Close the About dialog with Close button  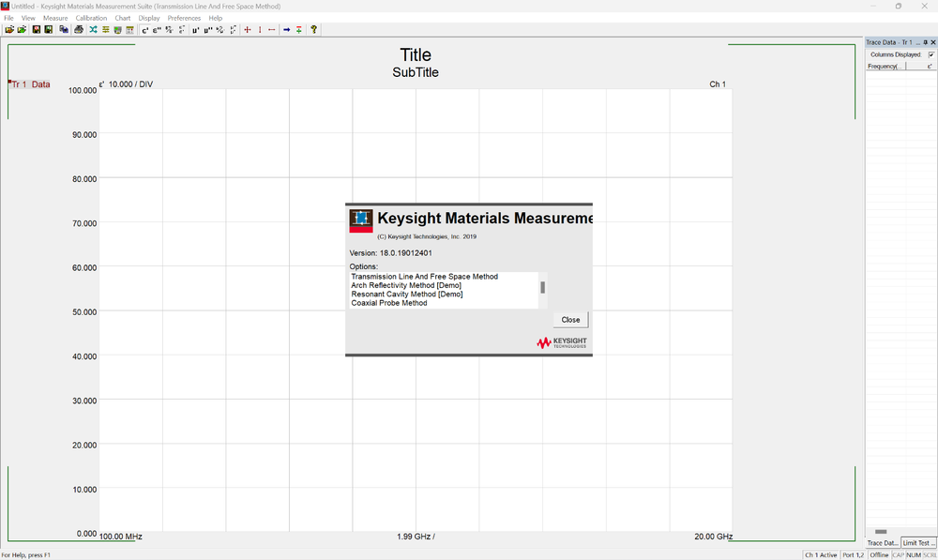[570, 320]
